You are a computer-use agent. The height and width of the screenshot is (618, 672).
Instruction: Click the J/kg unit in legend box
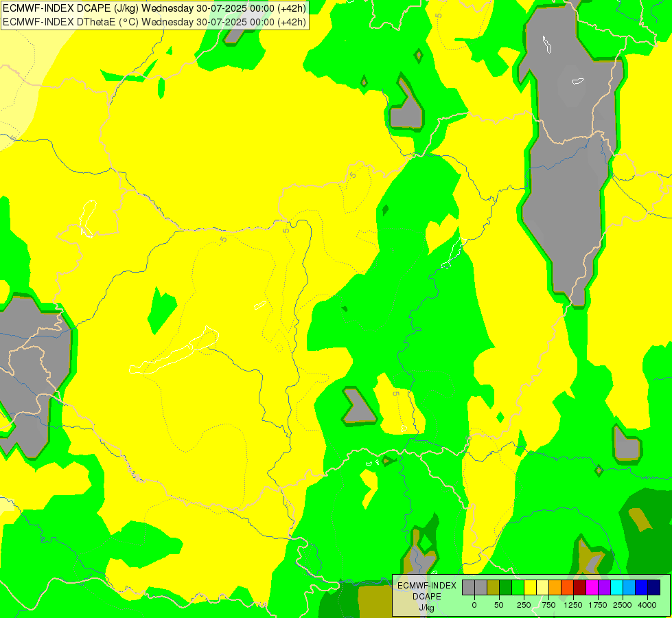(x=427, y=608)
